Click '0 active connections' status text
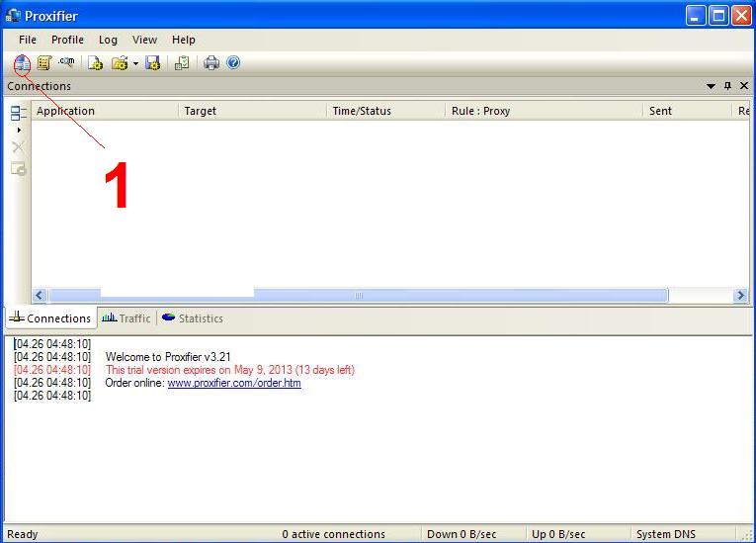This screenshot has width=756, height=543. (334, 534)
